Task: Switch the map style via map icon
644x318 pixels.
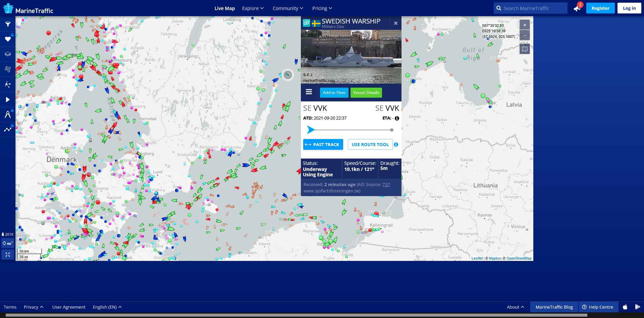Action: pyautogui.click(x=525, y=49)
